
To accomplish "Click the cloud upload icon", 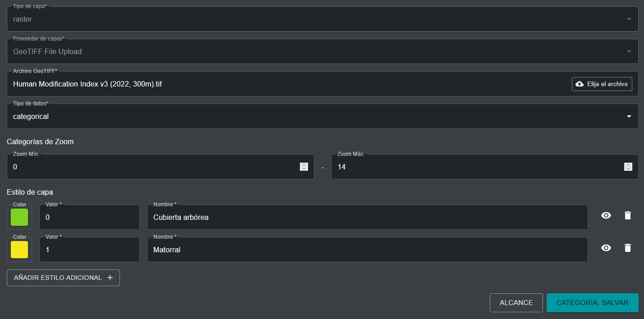I will (x=580, y=84).
